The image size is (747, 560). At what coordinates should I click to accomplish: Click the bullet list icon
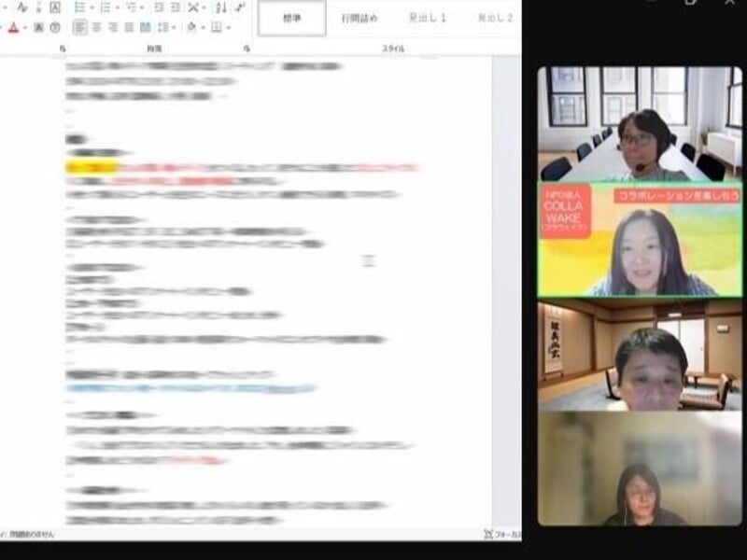(x=80, y=7)
